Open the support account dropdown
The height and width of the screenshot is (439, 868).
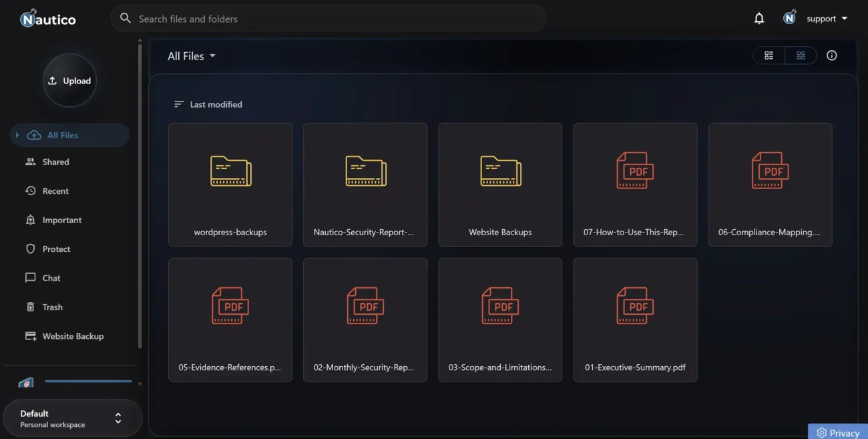click(826, 19)
